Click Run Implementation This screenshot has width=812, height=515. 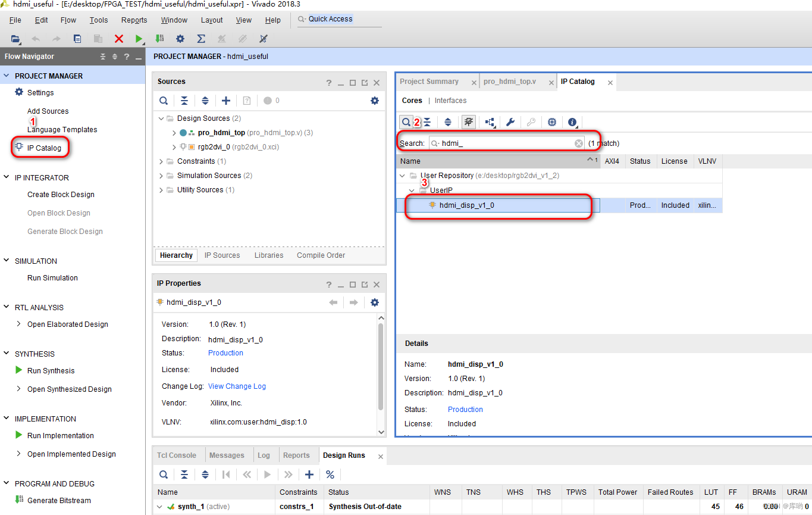coord(61,436)
